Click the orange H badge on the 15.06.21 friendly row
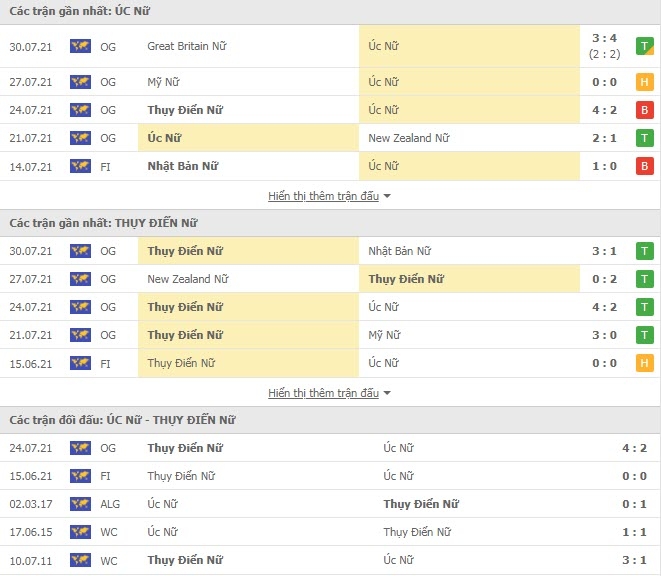Image resolution: width=661 pixels, height=576 pixels. 645,363
